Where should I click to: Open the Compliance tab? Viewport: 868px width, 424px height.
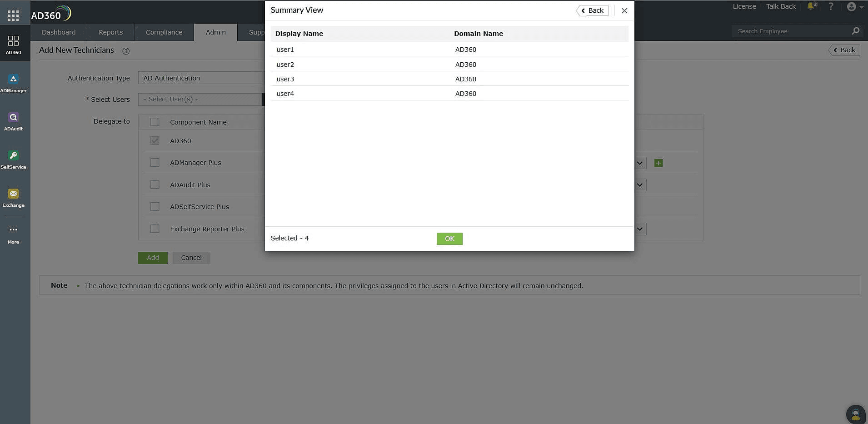point(164,32)
